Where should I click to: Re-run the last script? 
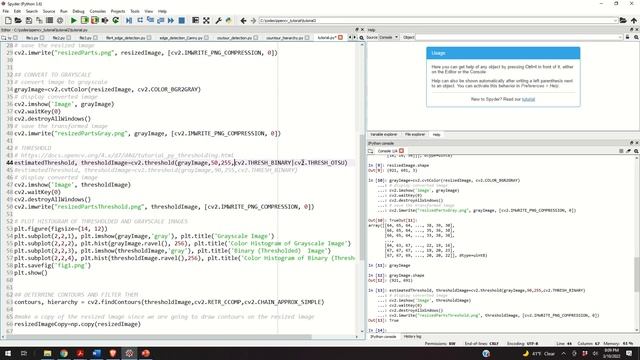pyautogui.click(x=116, y=20)
